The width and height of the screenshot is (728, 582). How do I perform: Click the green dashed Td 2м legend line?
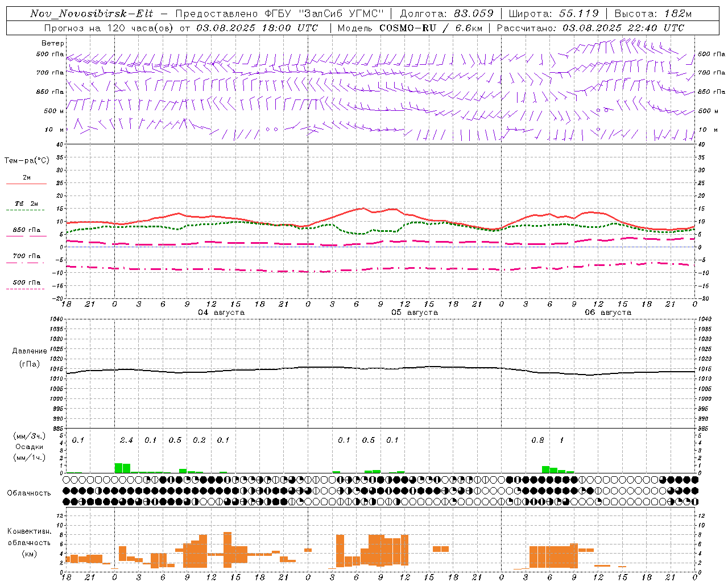25,210
